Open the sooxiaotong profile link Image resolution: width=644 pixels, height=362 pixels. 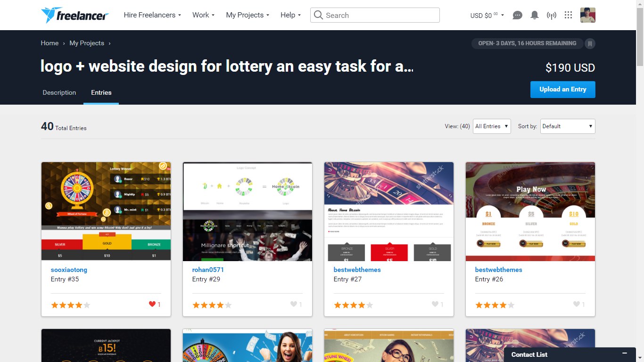pos(69,270)
